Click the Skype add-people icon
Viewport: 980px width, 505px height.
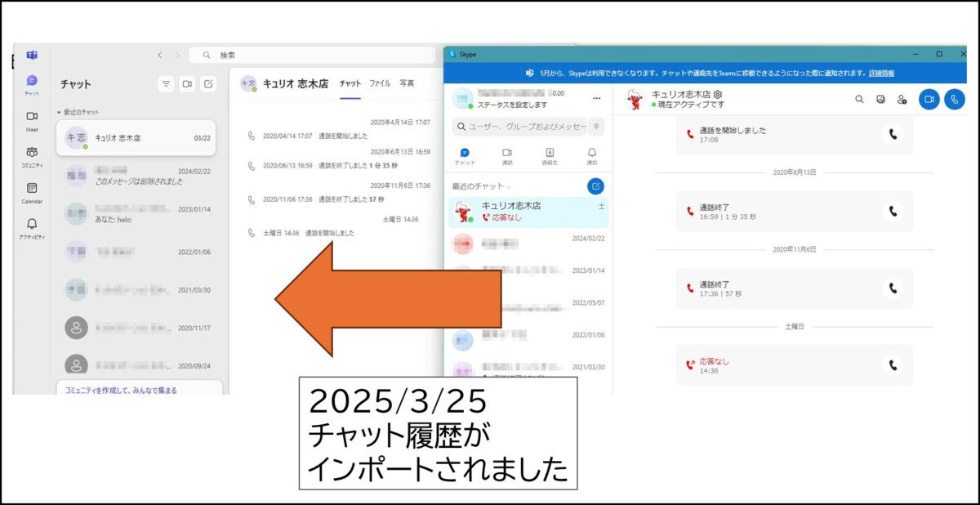click(x=902, y=99)
